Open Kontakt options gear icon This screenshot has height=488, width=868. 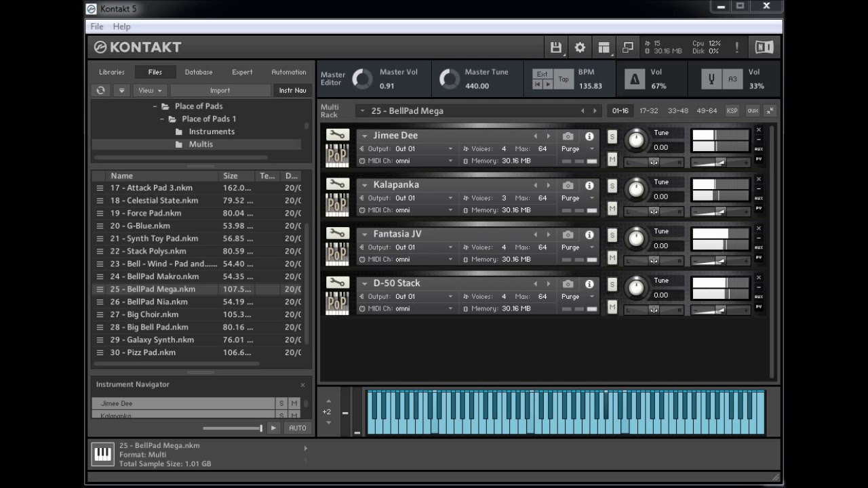coord(580,47)
